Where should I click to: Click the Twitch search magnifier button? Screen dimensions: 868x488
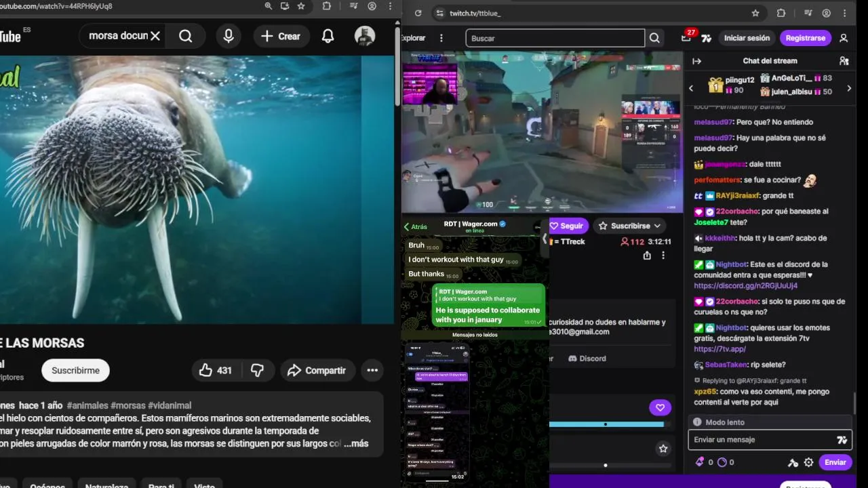click(x=654, y=38)
